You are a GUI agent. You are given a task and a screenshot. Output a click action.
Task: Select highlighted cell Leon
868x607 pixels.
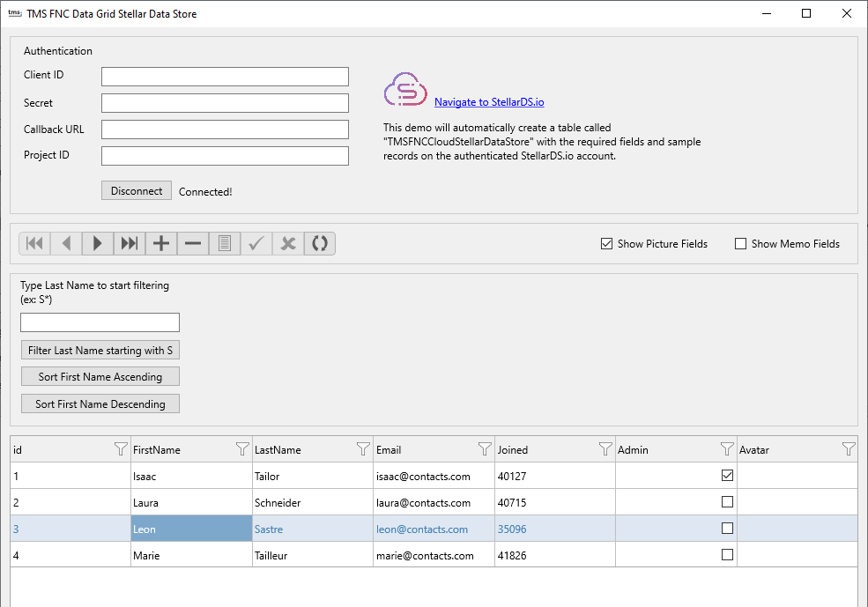191,529
